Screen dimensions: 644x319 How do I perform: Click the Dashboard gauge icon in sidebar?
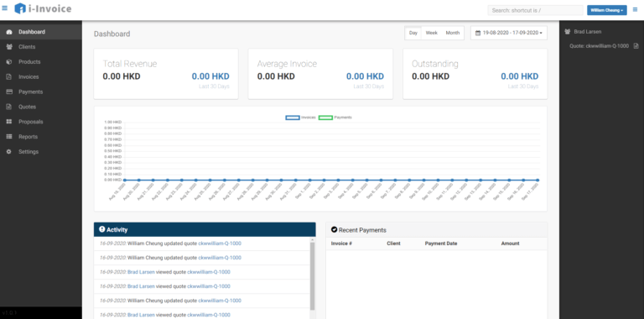(x=9, y=32)
